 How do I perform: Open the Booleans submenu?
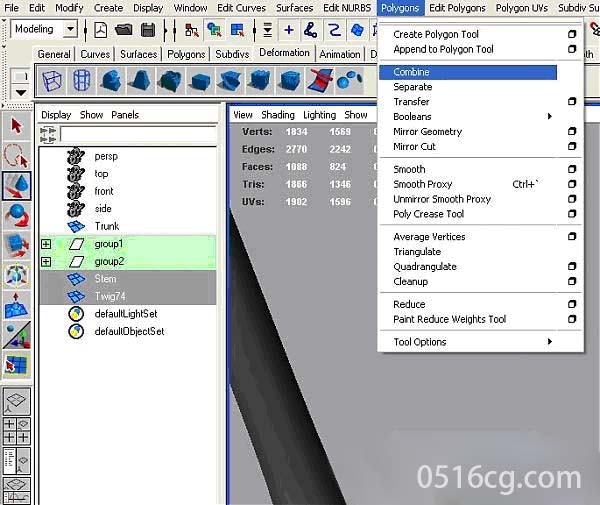(x=468, y=116)
